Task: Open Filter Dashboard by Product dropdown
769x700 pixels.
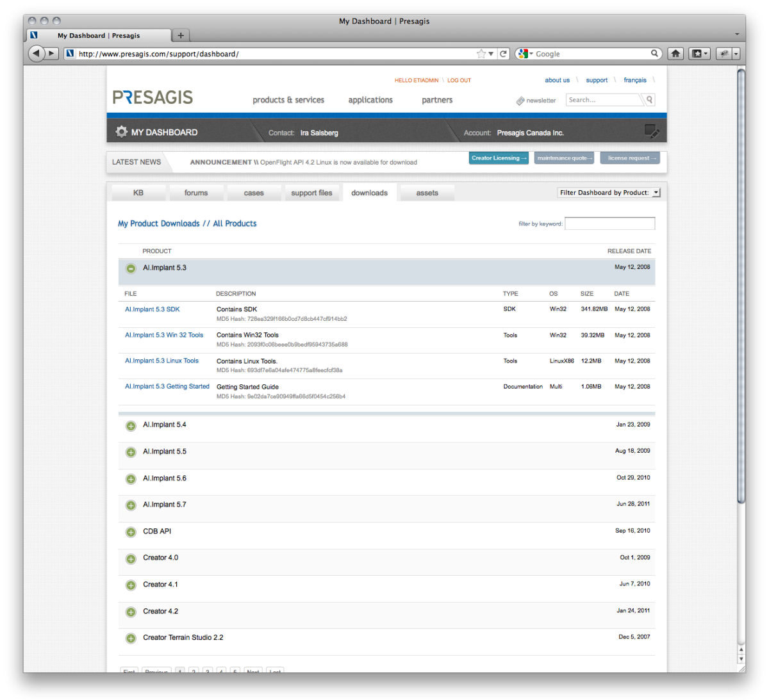Action: click(x=609, y=192)
